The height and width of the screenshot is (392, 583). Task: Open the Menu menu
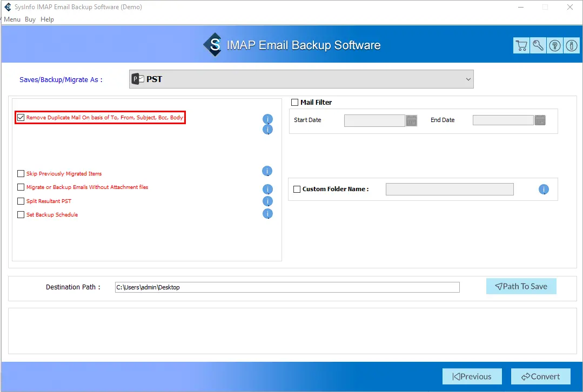(12, 19)
